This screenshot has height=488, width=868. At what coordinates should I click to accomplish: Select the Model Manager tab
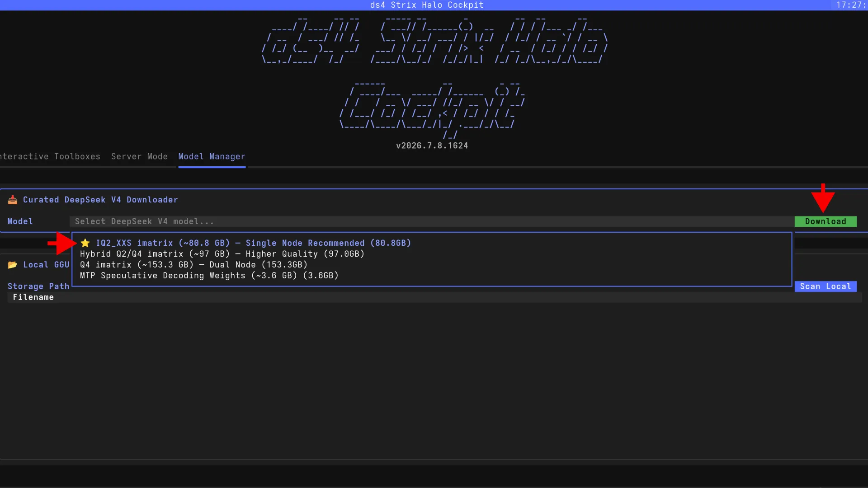click(212, 156)
